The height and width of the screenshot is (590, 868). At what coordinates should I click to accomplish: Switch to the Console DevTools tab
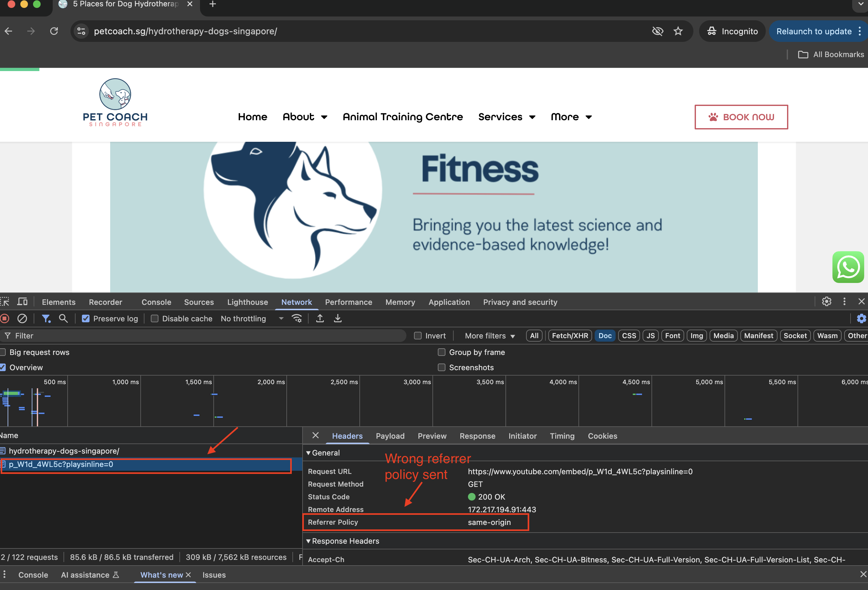156,302
